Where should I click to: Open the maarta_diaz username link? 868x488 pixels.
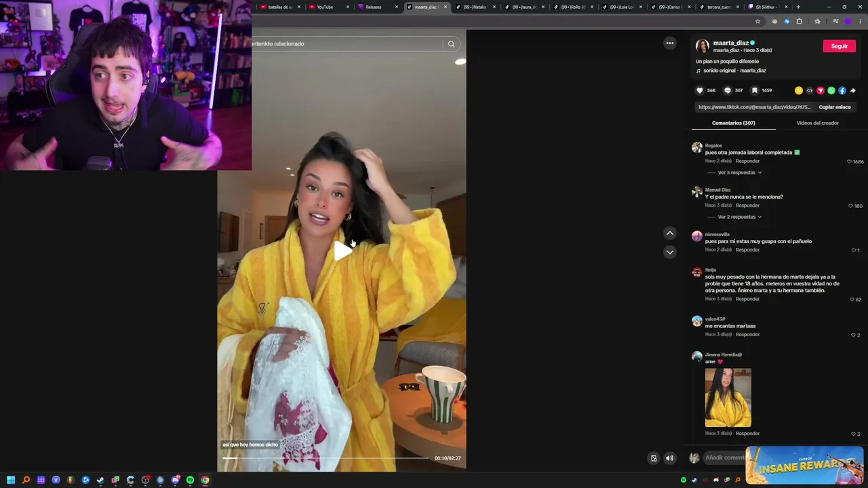[x=731, y=43]
